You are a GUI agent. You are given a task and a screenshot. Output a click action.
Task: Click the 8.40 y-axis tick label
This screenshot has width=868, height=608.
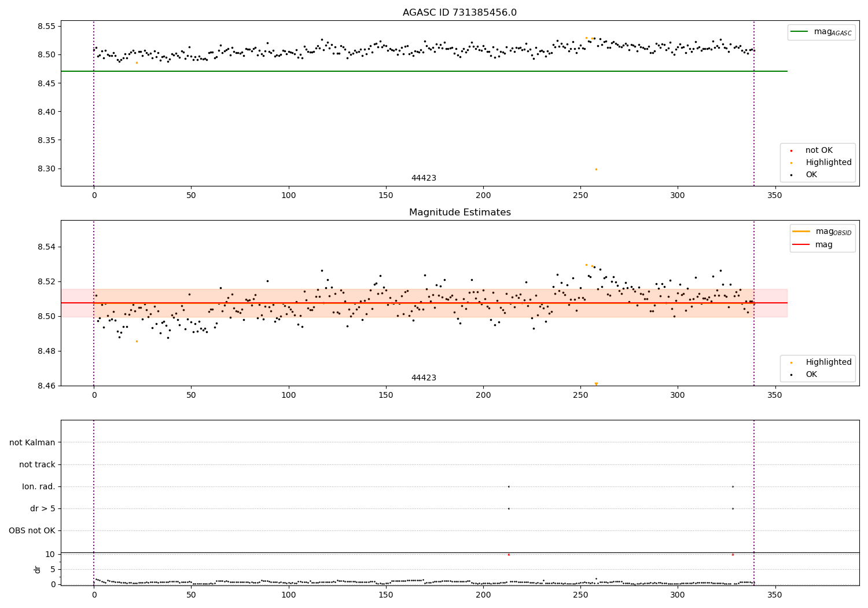pyautogui.click(x=46, y=112)
